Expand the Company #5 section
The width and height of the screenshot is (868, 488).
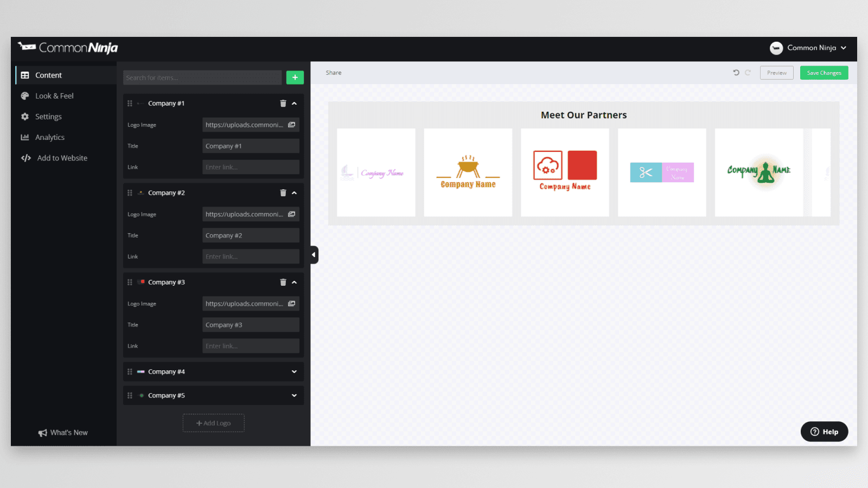click(295, 396)
